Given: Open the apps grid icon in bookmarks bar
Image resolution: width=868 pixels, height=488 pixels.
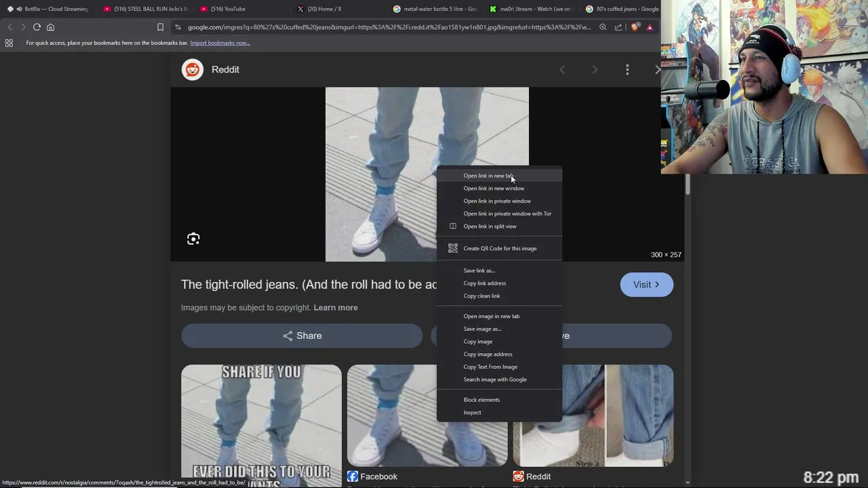Looking at the screenshot, I should coord(9,43).
